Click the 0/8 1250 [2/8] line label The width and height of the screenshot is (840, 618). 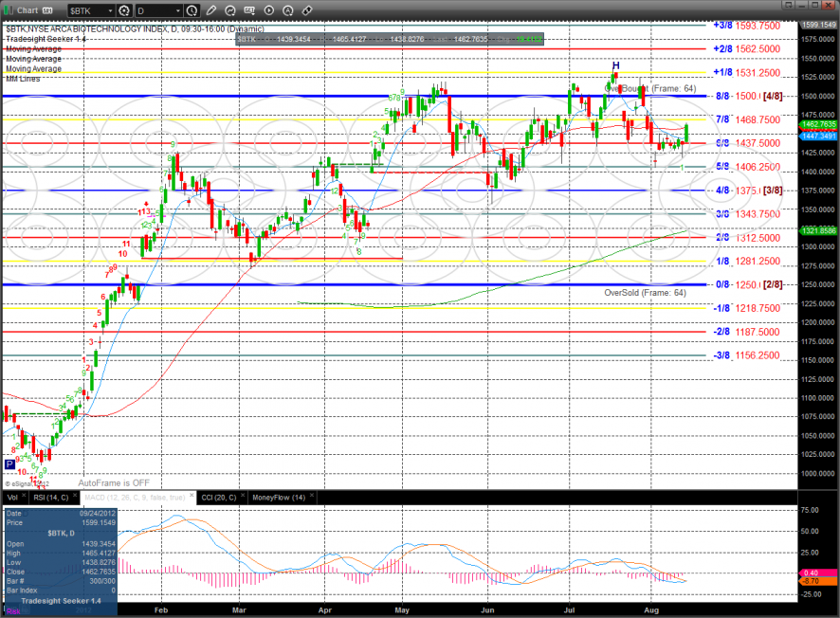749,284
